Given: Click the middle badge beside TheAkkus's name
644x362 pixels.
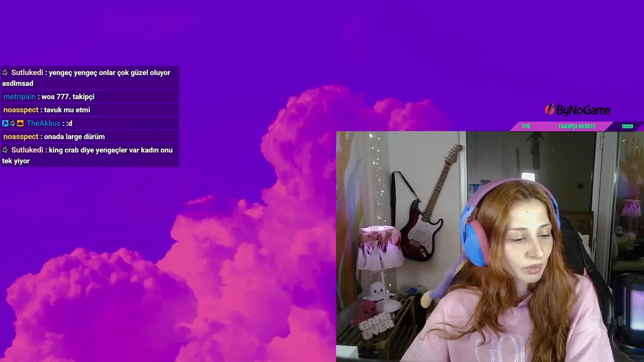Looking at the screenshot, I should point(13,123).
